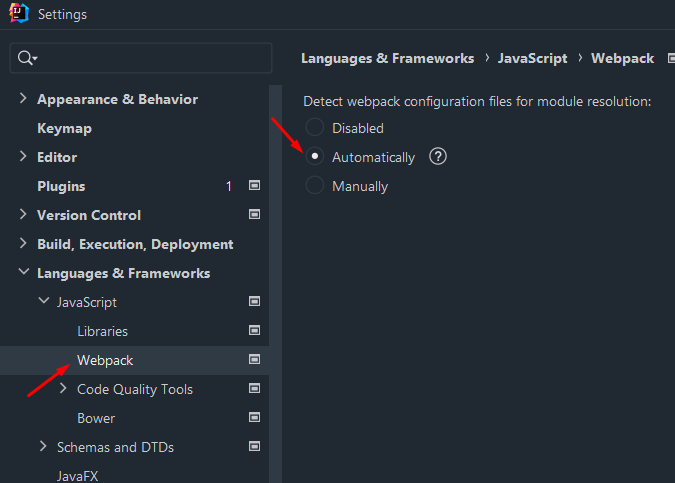Image resolution: width=675 pixels, height=483 pixels.
Task: Select the Webpack settings item
Action: (105, 360)
